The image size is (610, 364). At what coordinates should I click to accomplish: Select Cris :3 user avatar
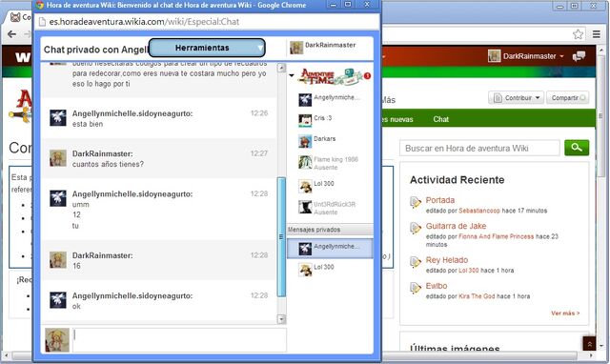[305, 121]
